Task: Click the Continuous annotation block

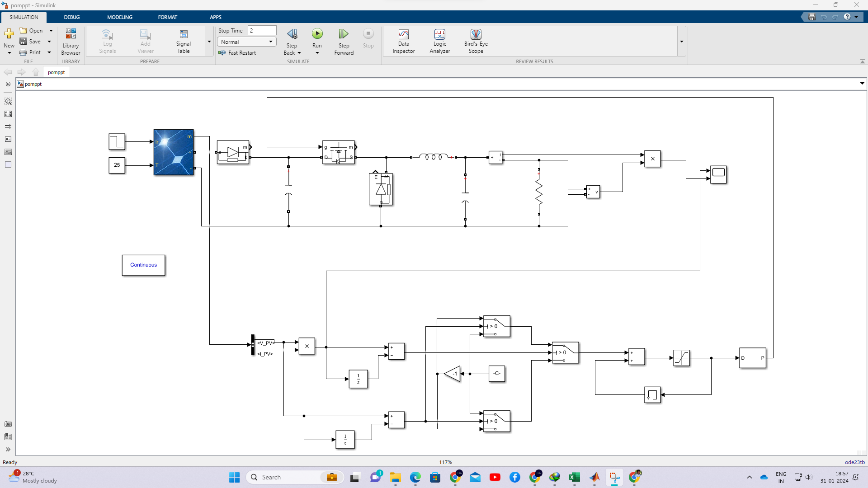Action: click(143, 265)
